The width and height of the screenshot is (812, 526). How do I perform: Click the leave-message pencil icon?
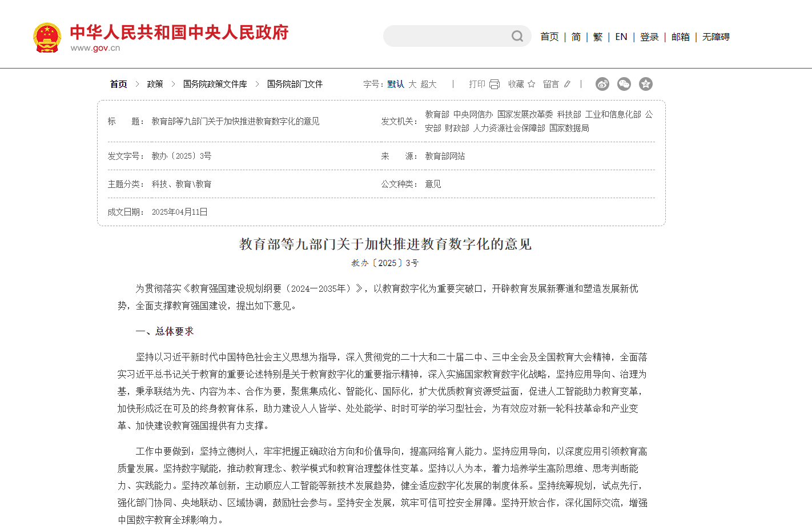567,84
